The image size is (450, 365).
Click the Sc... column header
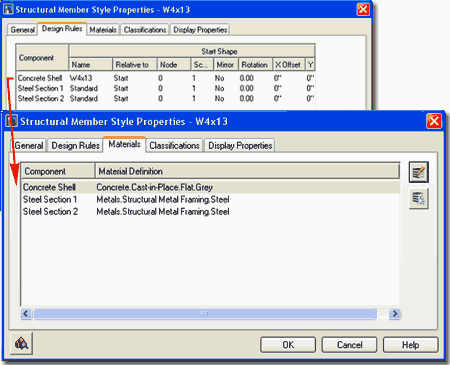pyautogui.click(x=202, y=64)
